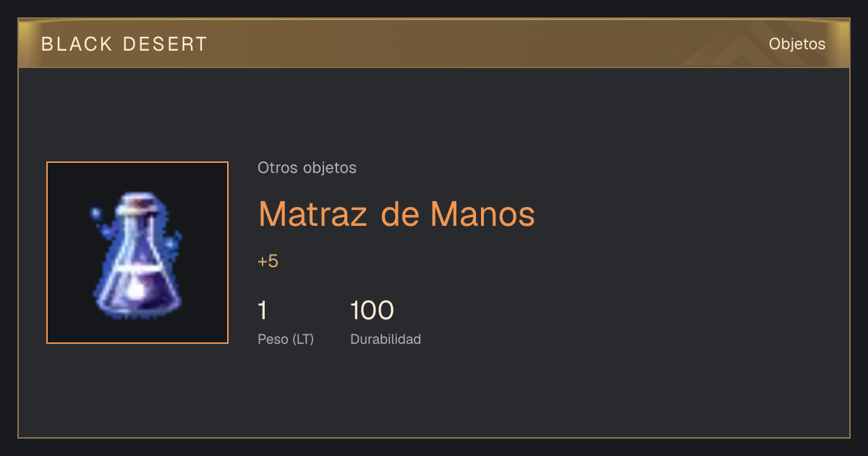868x456 pixels.
Task: Open the Objetos section in the header
Action: click(797, 43)
